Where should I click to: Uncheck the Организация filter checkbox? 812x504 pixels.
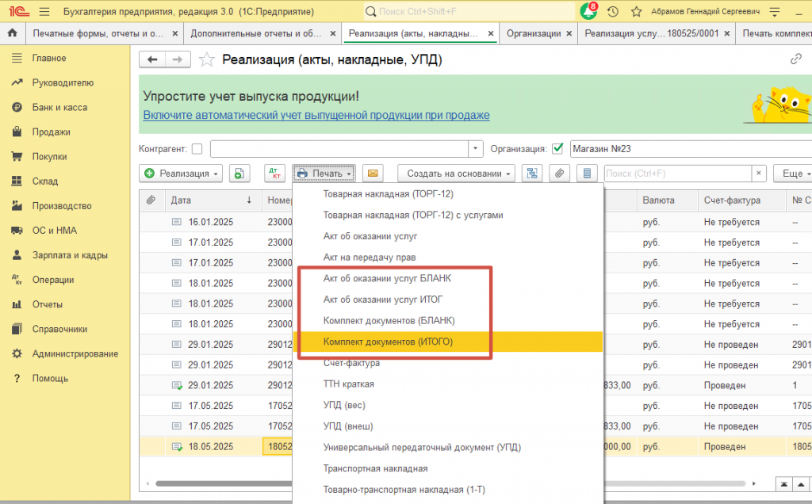click(x=557, y=149)
